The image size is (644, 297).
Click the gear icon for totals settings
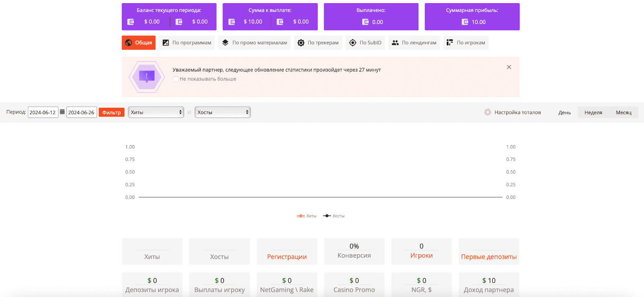(488, 112)
